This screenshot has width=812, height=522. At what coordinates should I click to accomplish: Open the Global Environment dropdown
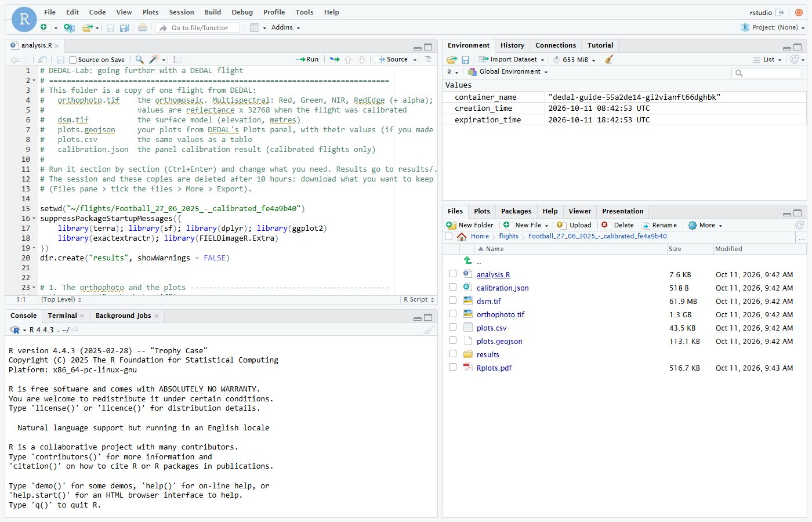click(508, 72)
